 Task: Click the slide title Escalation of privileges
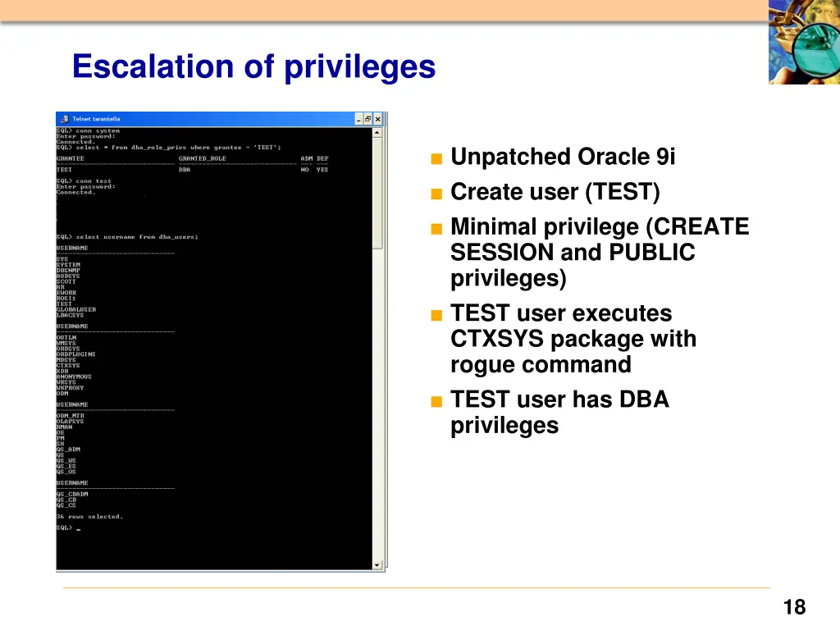point(254,66)
